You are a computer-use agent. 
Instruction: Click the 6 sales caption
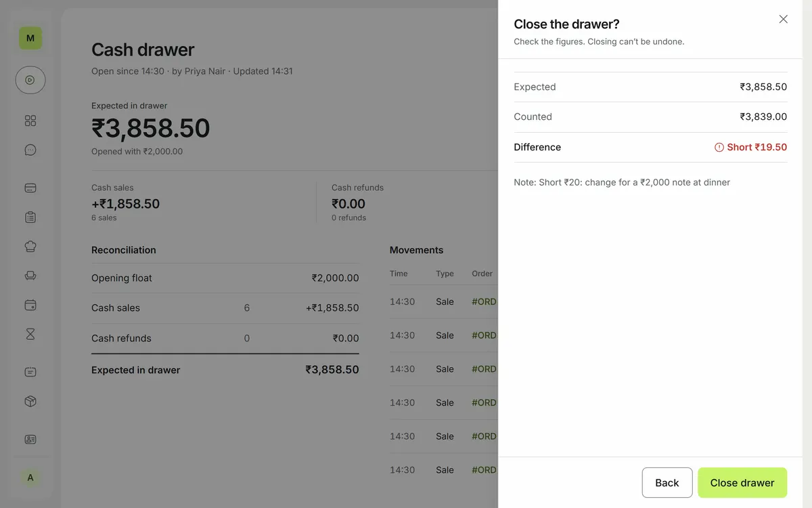point(104,218)
